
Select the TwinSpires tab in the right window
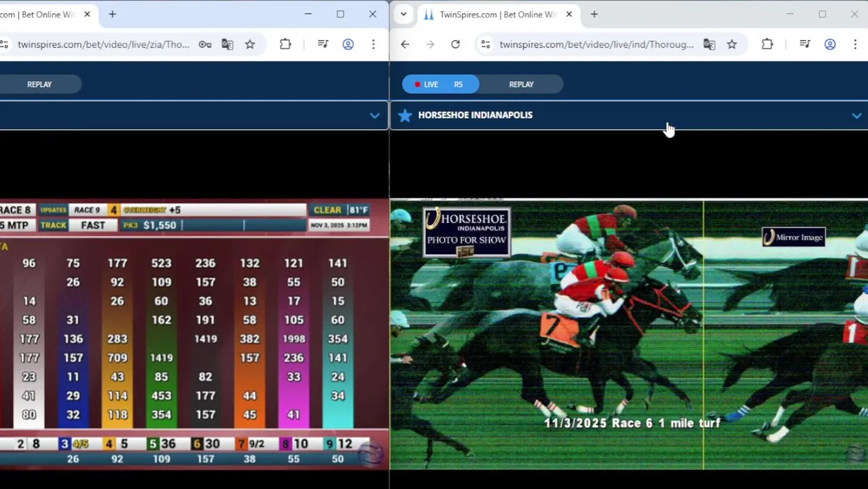click(x=497, y=14)
